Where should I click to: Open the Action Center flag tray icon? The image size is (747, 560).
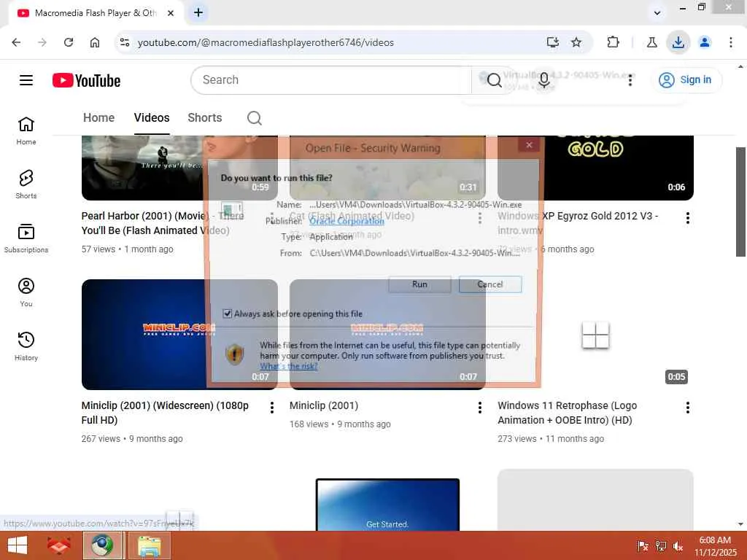click(x=643, y=546)
